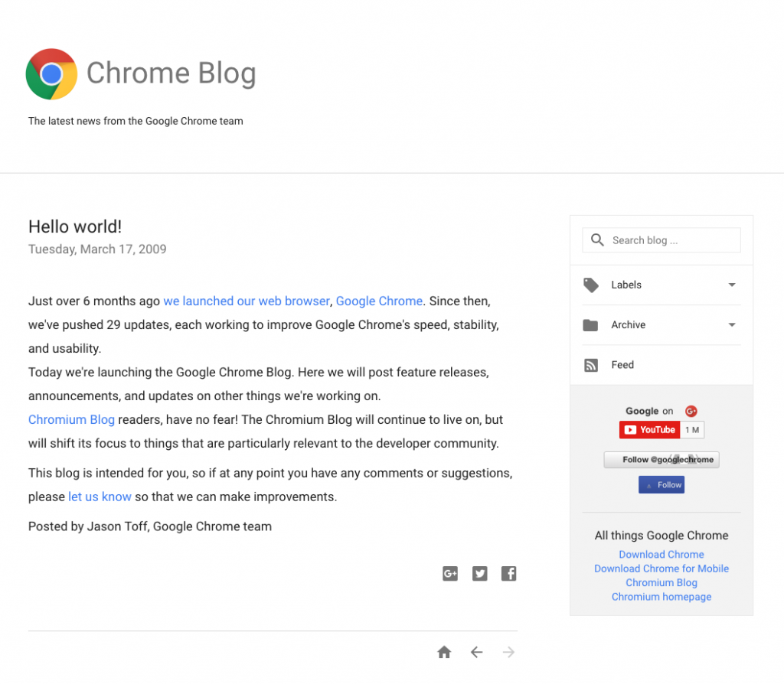Click the 'All things Google Chrome' heading
Screen dimensions: 784x684
coord(661,535)
